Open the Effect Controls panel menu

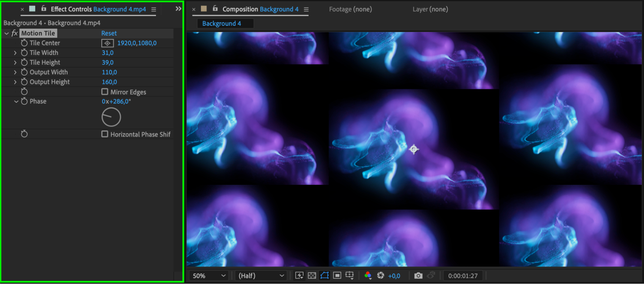pyautogui.click(x=154, y=10)
